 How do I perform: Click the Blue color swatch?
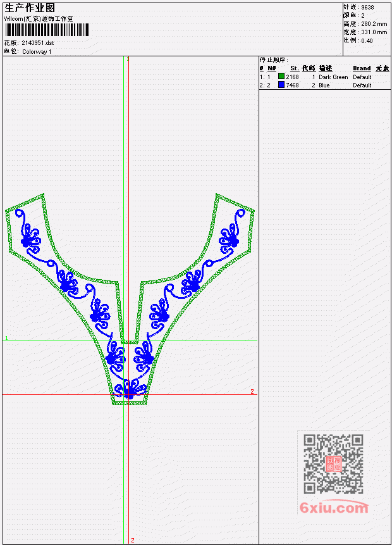[x=281, y=84]
